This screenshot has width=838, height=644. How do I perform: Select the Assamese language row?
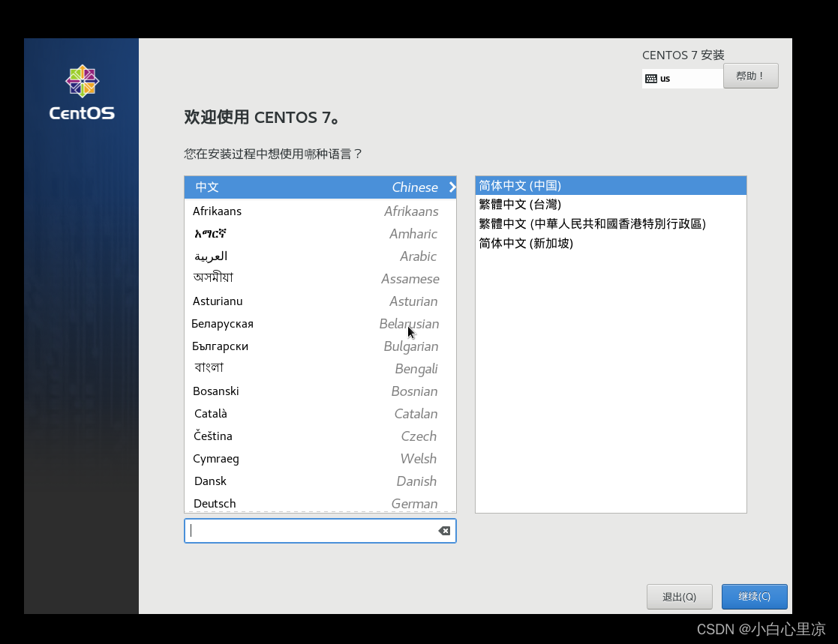pyautogui.click(x=320, y=278)
